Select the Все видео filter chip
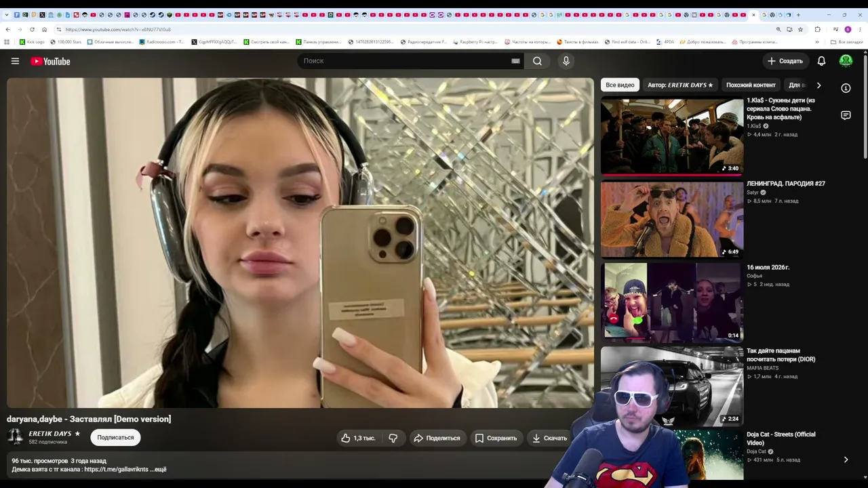868x488 pixels. pos(620,85)
